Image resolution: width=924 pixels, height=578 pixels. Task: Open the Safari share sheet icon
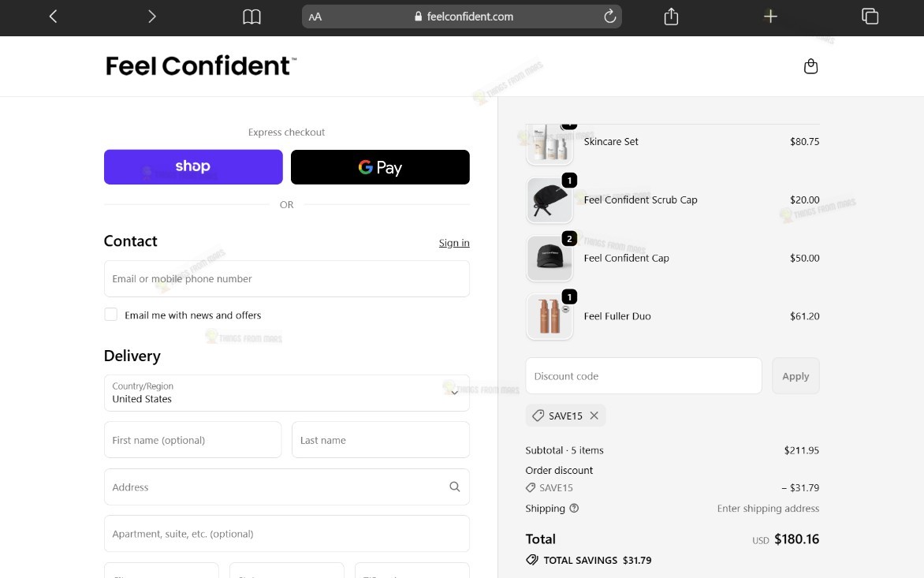(671, 17)
